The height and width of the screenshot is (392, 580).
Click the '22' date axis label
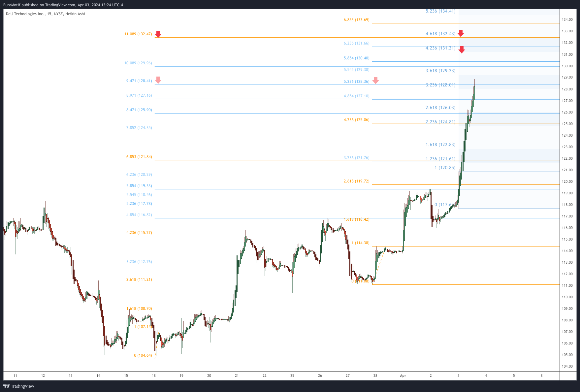[x=265, y=376]
